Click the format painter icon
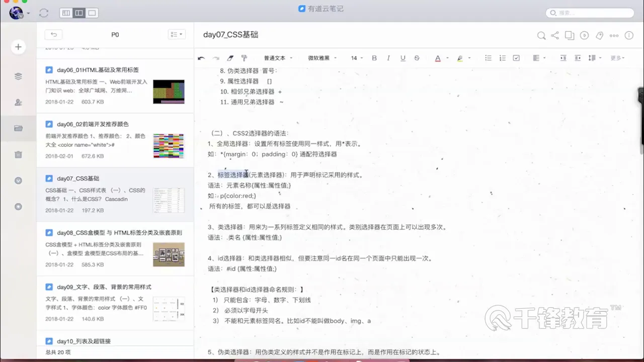This screenshot has height=362, width=644. point(245,58)
